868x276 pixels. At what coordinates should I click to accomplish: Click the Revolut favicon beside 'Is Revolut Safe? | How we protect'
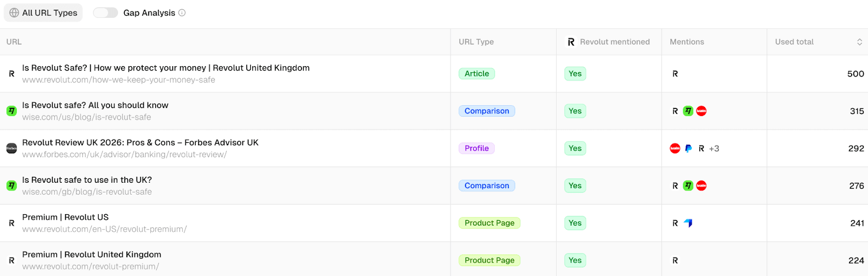point(11,74)
